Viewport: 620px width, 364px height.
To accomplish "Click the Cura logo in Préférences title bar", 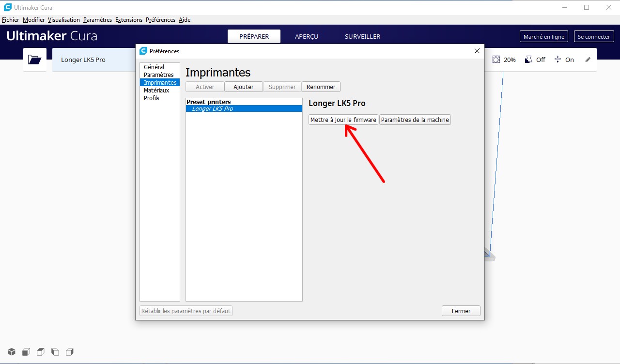I will [x=143, y=51].
